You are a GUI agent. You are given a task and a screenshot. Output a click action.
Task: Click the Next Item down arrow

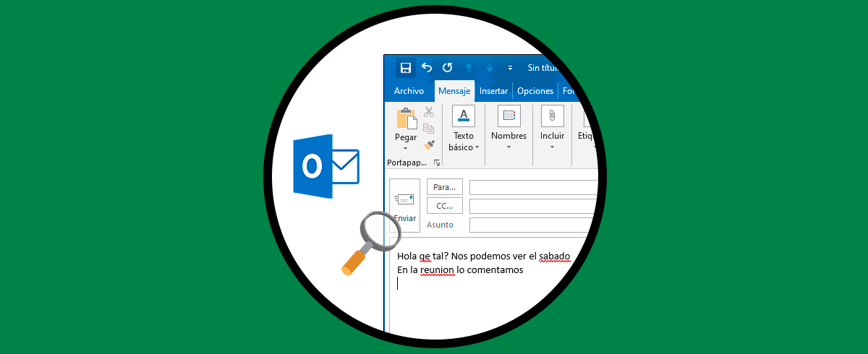pos(490,68)
